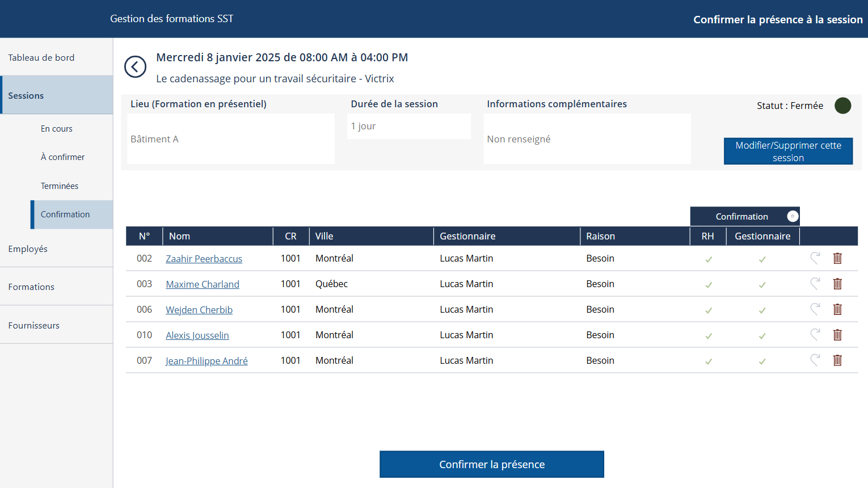Open Tableau de bord in sidebar
Image resolution: width=868 pixels, height=488 pixels.
tap(57, 57)
